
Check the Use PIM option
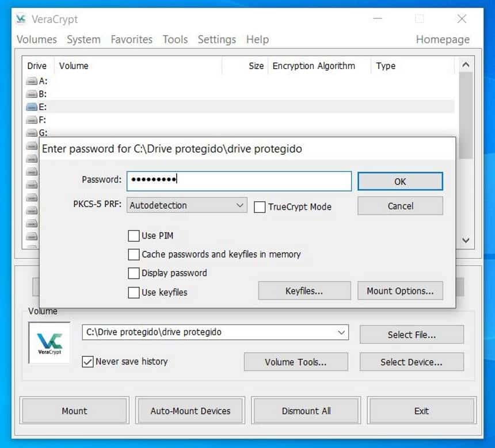[x=134, y=236]
